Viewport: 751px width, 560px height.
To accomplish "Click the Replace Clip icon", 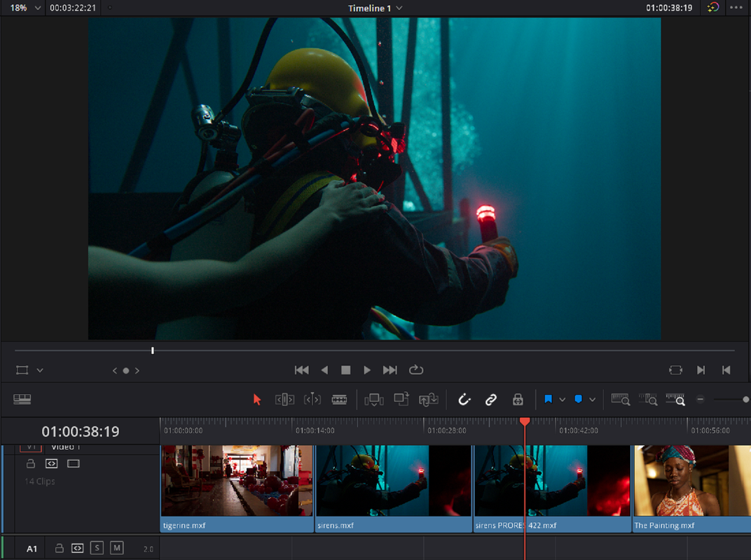I will click(x=429, y=399).
